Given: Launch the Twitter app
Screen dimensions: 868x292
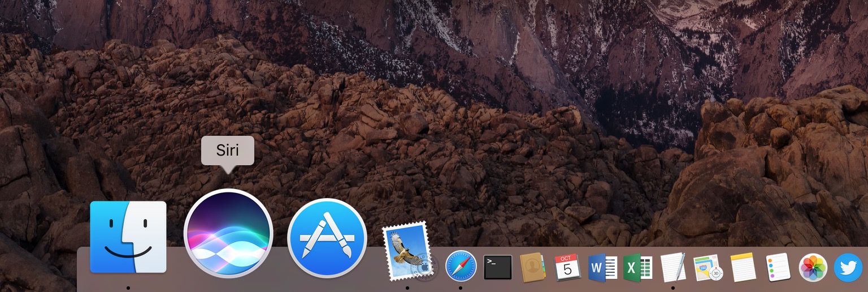Looking at the screenshot, I should click(849, 268).
